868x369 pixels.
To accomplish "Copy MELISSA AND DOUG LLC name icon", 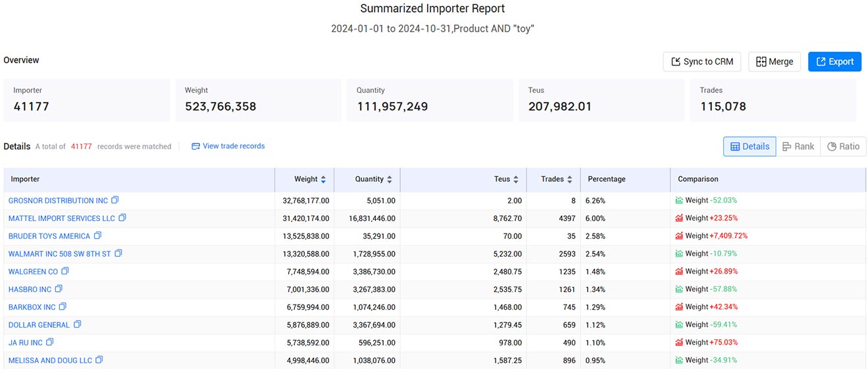I will pyautogui.click(x=99, y=360).
